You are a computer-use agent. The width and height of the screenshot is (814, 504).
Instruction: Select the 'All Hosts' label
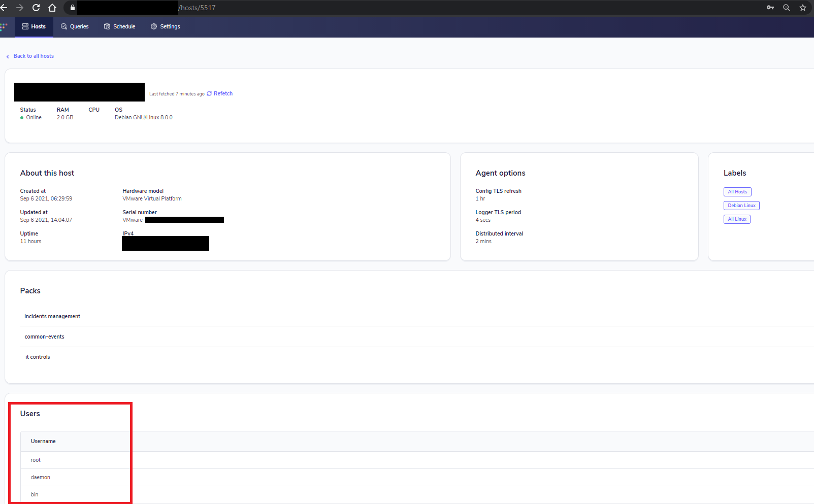(737, 192)
